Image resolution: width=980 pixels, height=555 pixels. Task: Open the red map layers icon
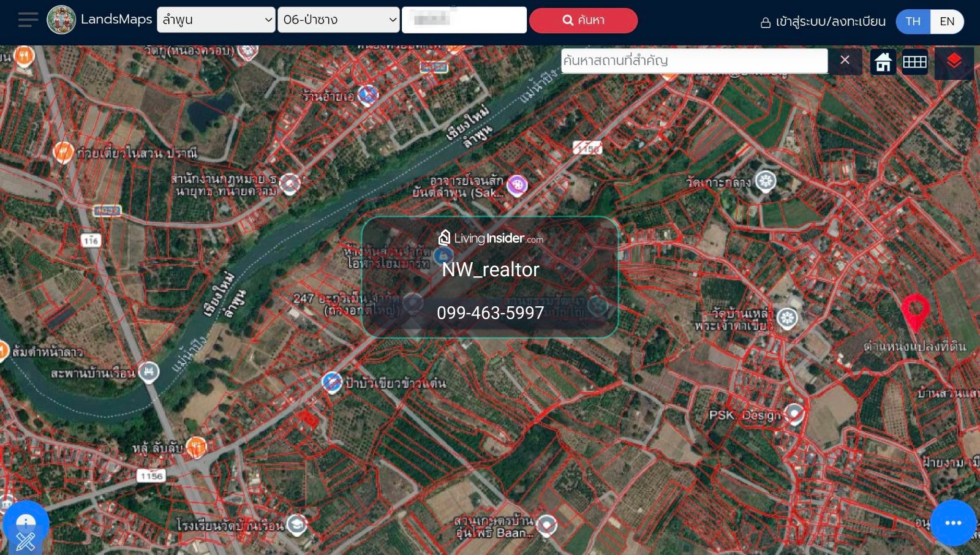(954, 62)
